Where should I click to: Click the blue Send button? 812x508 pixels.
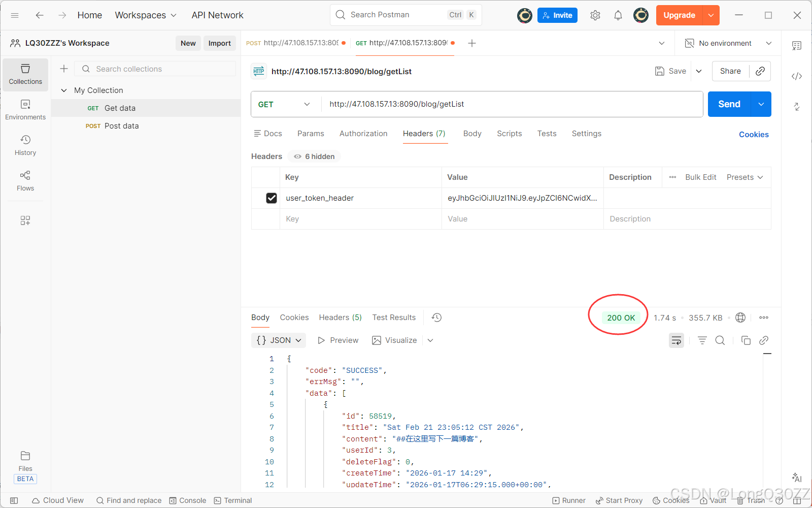(729, 104)
